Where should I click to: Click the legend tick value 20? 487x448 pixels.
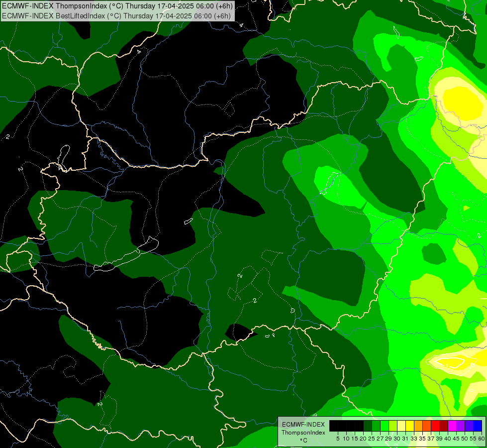tap(363, 439)
